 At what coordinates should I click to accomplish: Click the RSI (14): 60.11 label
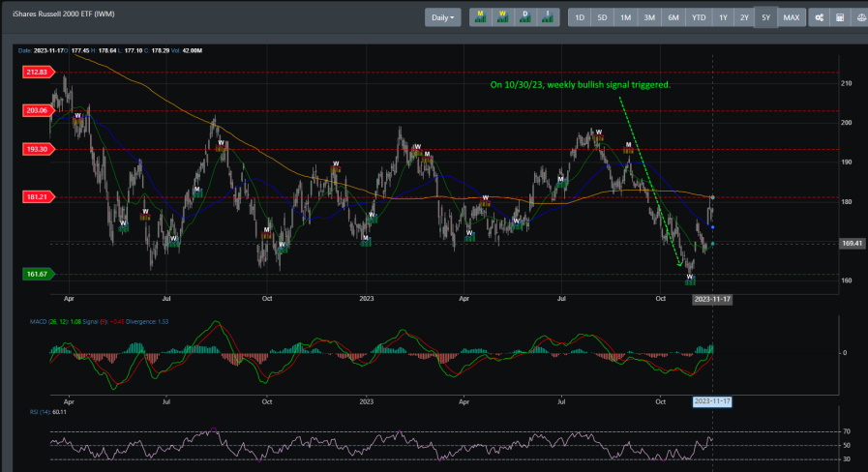coord(48,412)
